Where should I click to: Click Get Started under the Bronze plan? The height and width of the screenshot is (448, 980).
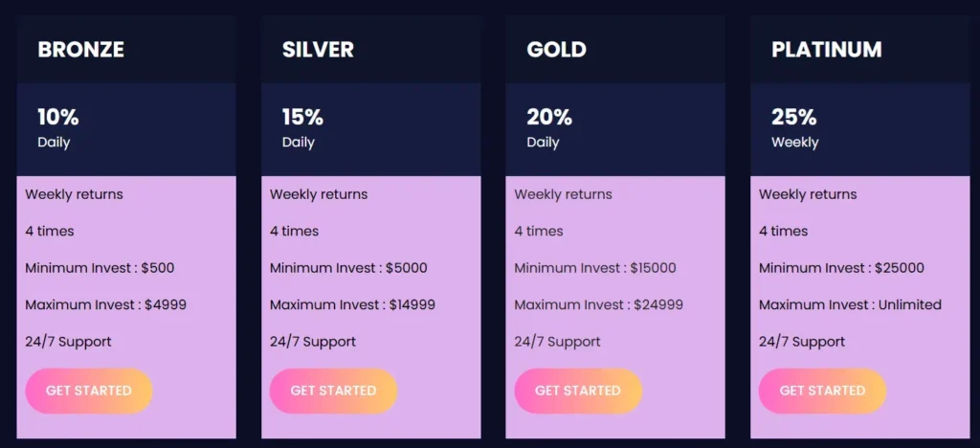(x=89, y=391)
